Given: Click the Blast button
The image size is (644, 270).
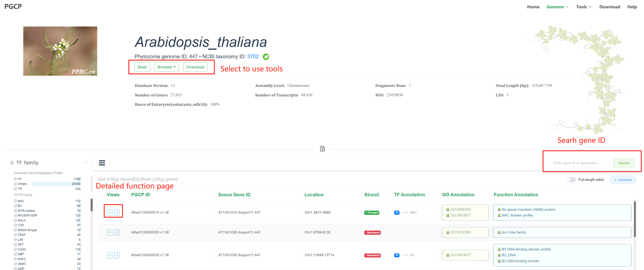Looking at the screenshot, I should coord(142,67).
